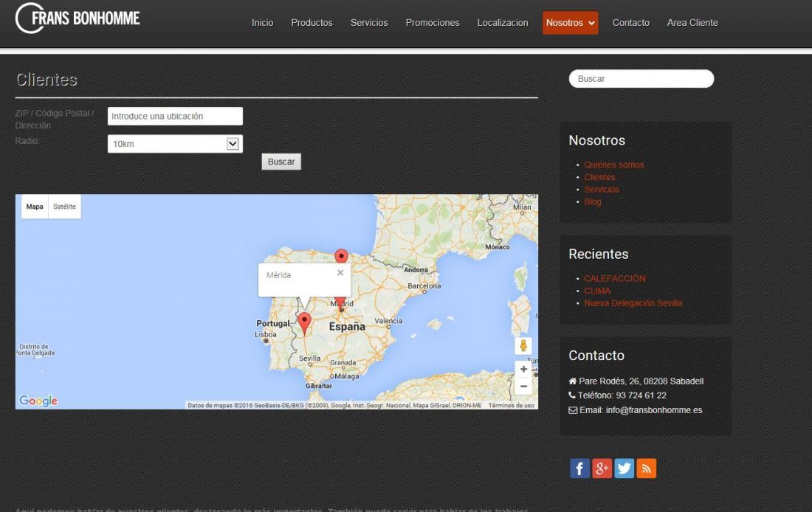Click the info@fransbonhomme.es email
This screenshot has height=512, width=812.
click(x=653, y=410)
